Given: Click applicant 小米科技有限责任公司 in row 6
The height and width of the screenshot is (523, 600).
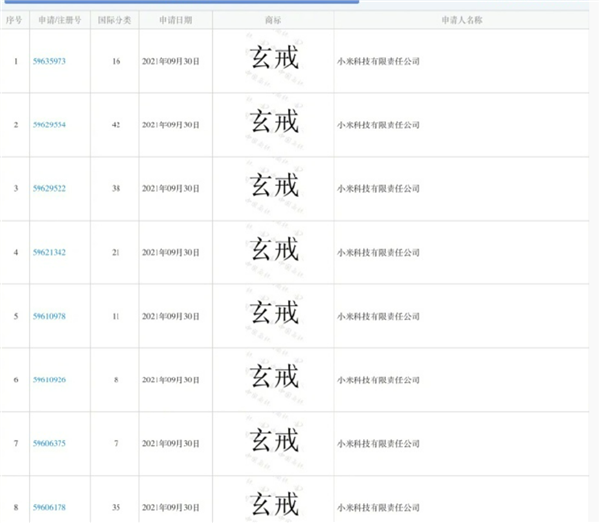Looking at the screenshot, I should click(x=378, y=380).
